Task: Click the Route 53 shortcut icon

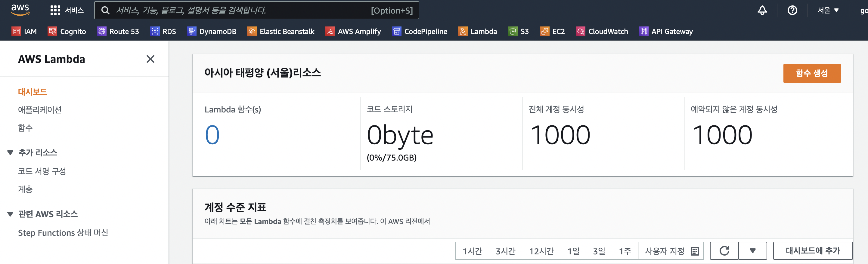Action: tap(101, 31)
